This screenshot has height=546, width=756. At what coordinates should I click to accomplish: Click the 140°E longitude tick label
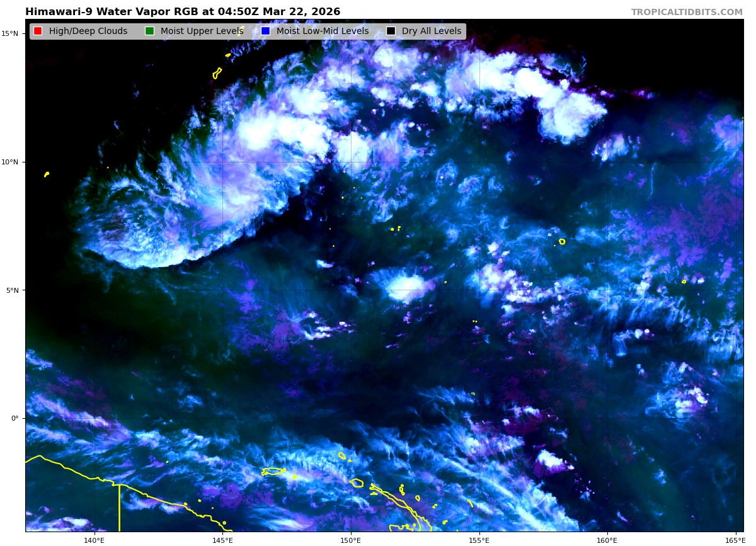94,540
